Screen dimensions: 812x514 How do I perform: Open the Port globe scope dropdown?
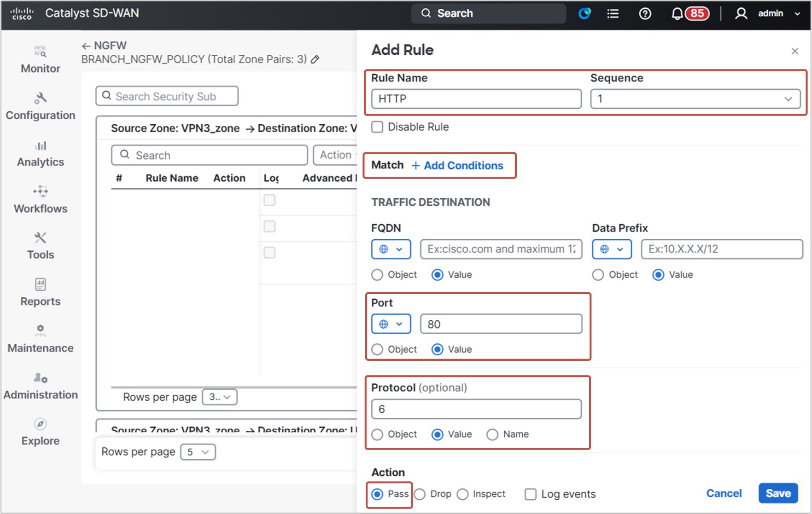(x=391, y=324)
